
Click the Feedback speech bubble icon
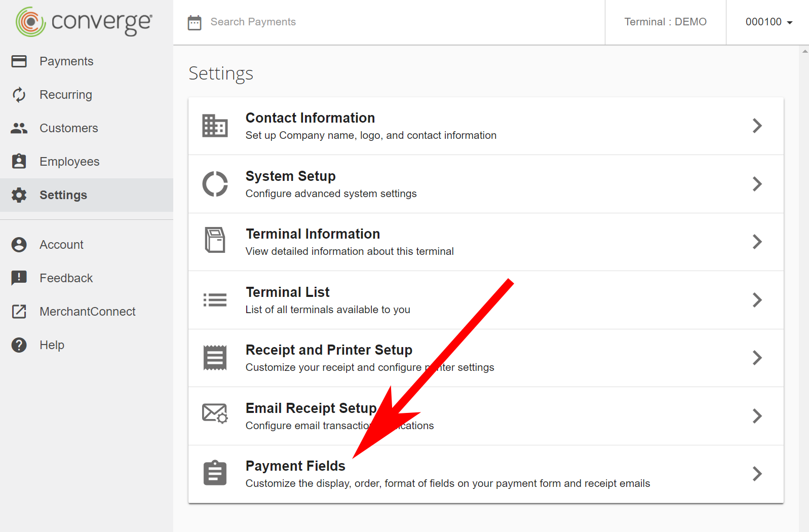(19, 278)
